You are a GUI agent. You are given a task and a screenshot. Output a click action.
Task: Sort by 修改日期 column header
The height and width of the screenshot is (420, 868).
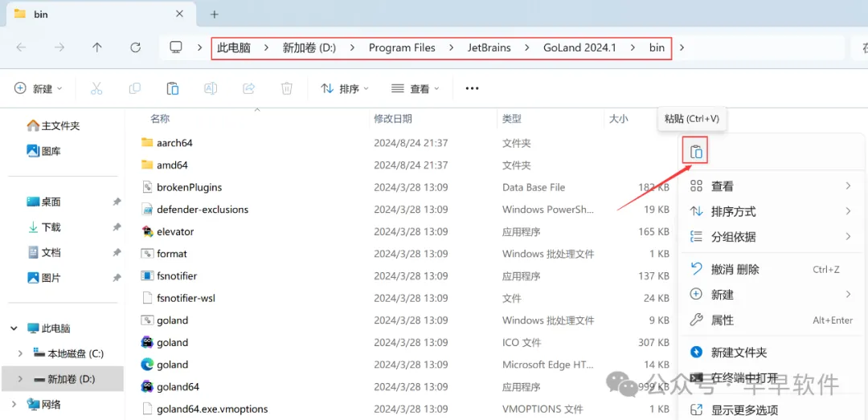coord(393,118)
